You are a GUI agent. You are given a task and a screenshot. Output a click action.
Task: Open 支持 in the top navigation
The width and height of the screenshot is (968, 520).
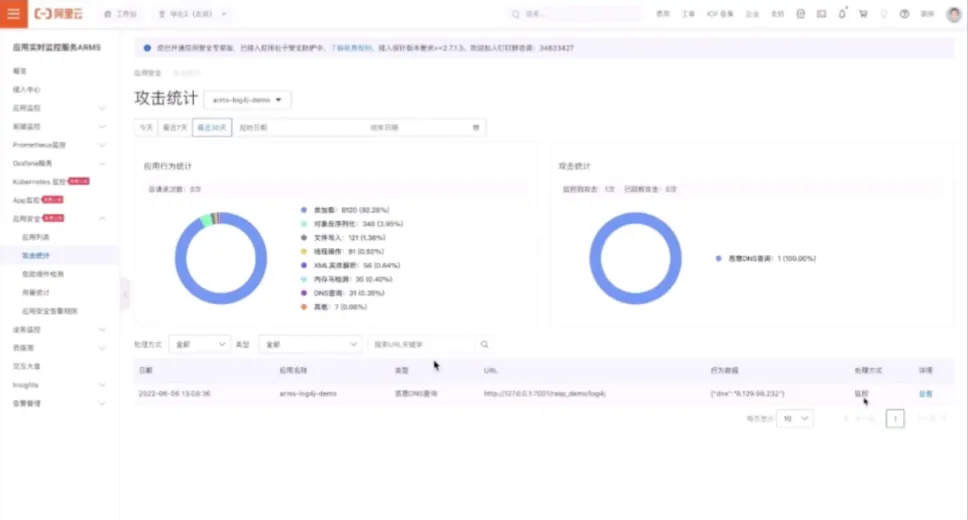[778, 14]
